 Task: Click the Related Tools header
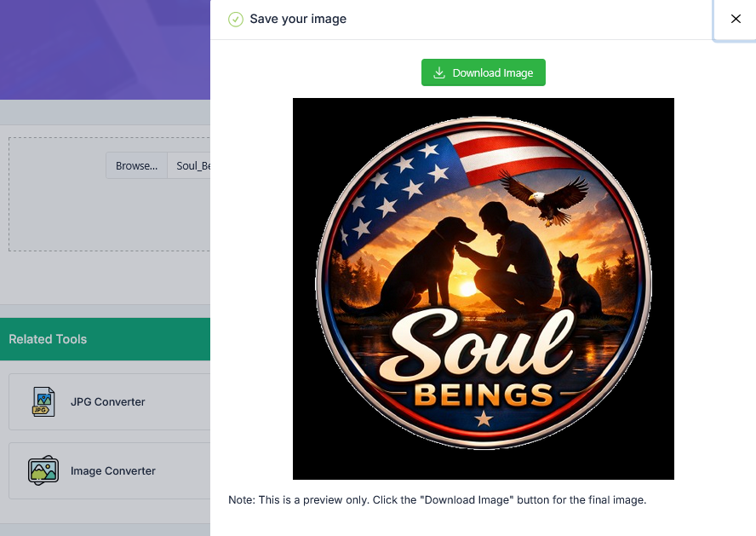105,338
